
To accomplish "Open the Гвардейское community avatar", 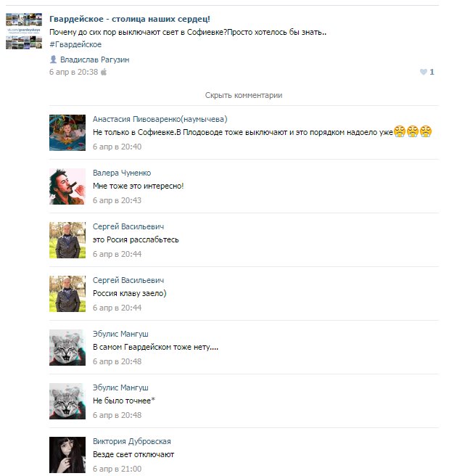I will tap(24, 31).
